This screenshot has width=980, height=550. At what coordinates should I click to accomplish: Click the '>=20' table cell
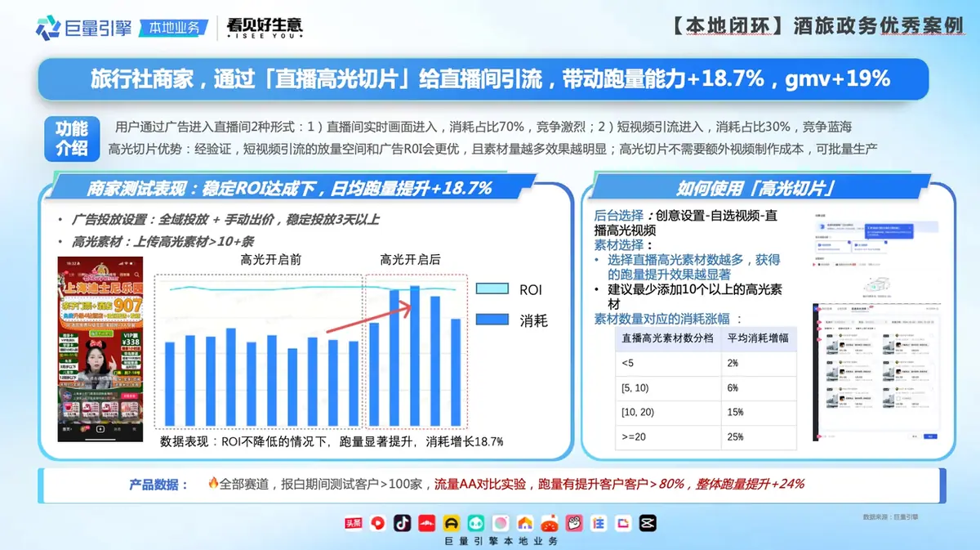[668, 437]
